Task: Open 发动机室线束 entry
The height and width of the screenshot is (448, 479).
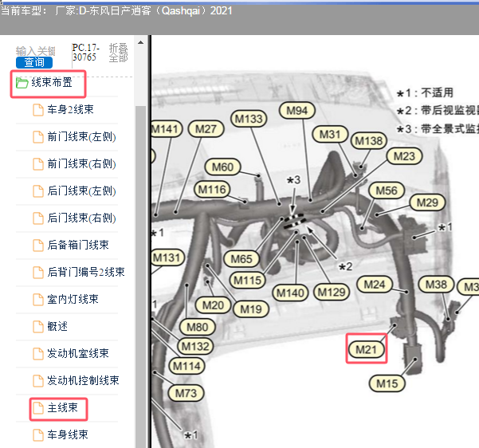Action: (x=78, y=353)
